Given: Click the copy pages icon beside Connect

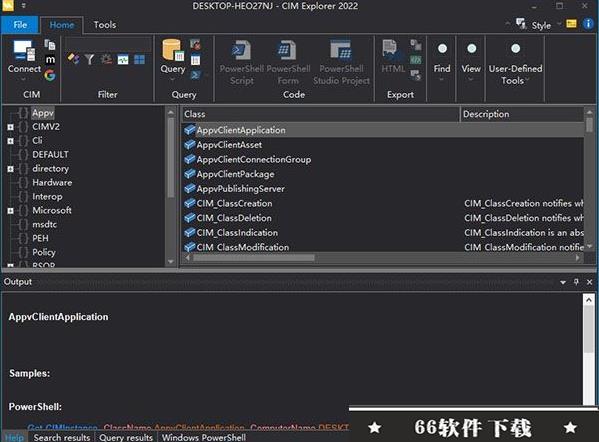Looking at the screenshot, I should click(50, 45).
